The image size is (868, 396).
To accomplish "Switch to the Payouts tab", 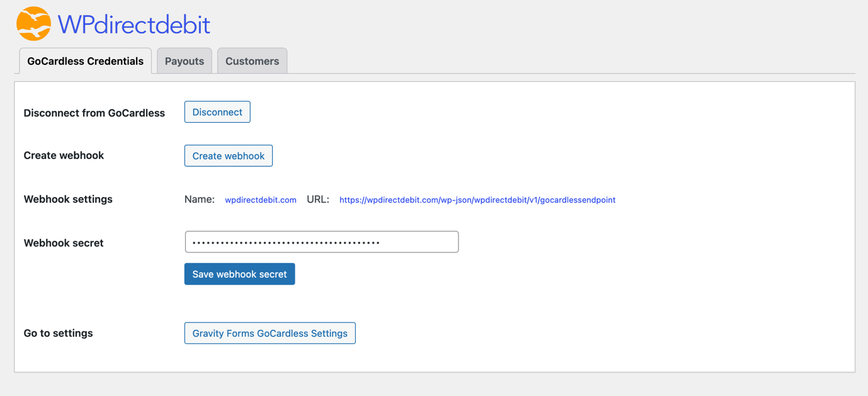I will pyautogui.click(x=185, y=61).
